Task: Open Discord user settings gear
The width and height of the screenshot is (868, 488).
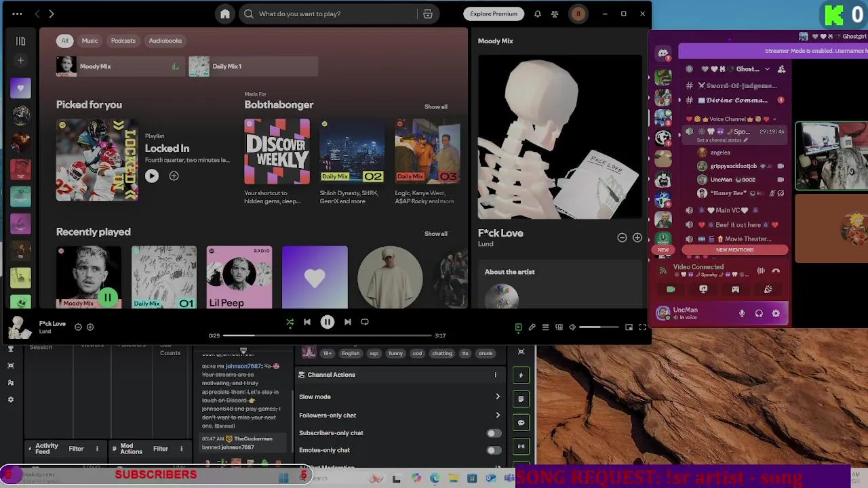Action: pyautogui.click(x=776, y=313)
